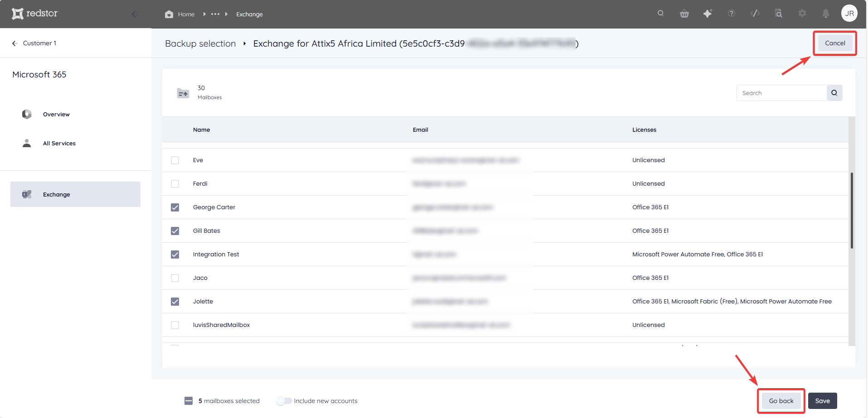Expand the breadcrumb ellipsis menu

click(x=215, y=14)
